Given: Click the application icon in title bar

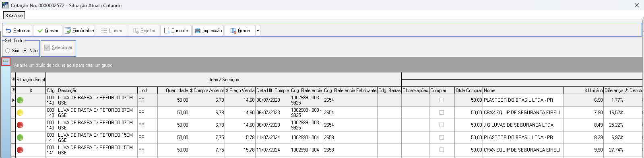Looking at the screenshot, I should coord(5,5).
